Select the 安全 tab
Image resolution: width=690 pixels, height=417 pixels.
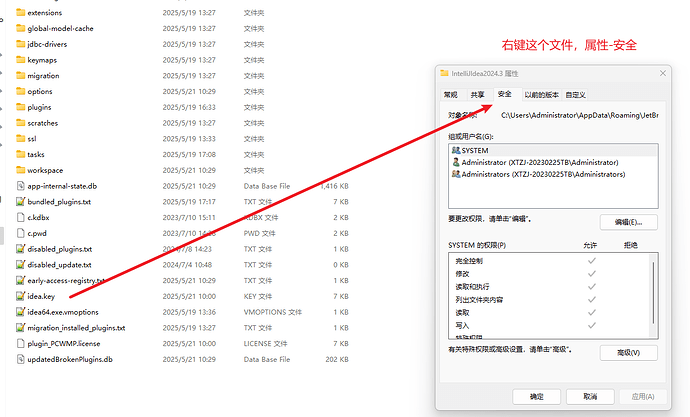505,94
